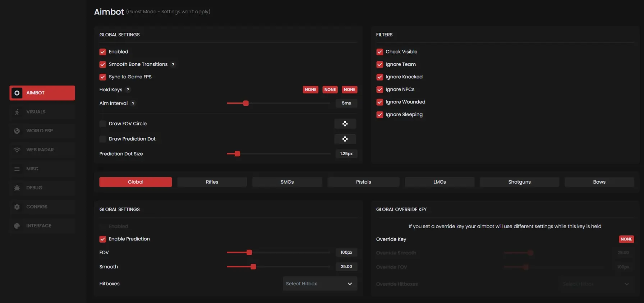Click the World ESP globe icon

coord(17,131)
